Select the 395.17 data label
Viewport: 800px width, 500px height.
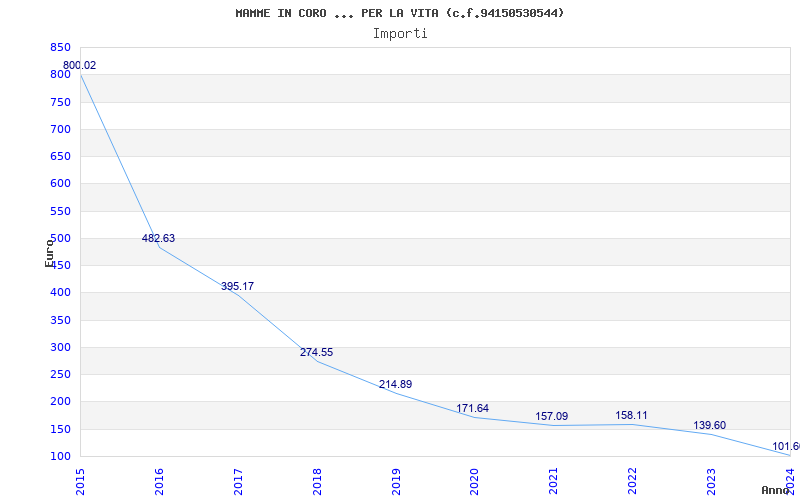(x=237, y=286)
